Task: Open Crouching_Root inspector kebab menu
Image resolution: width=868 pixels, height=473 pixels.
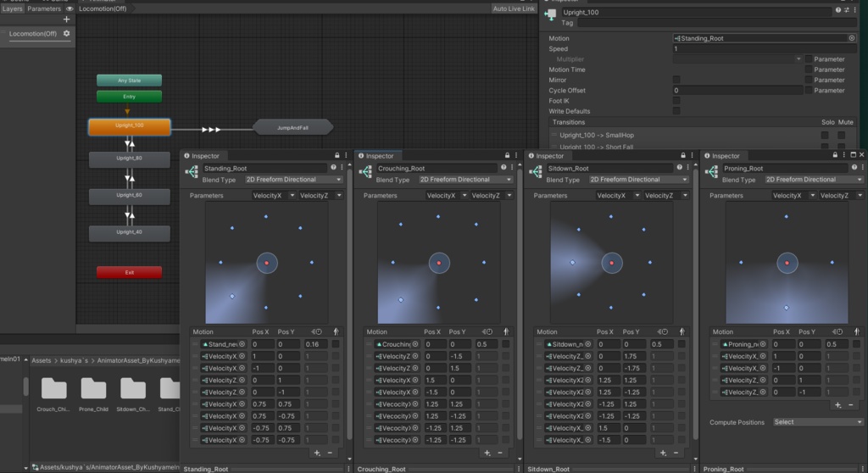Action: (516, 156)
